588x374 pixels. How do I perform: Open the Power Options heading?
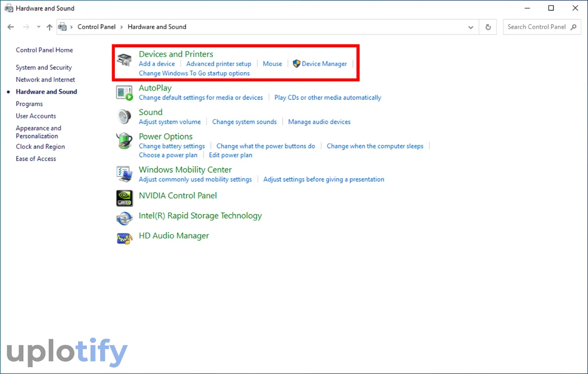(x=166, y=136)
